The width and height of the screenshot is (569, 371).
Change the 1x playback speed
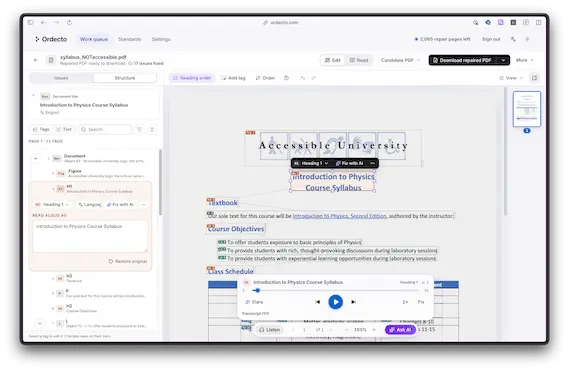click(x=405, y=302)
